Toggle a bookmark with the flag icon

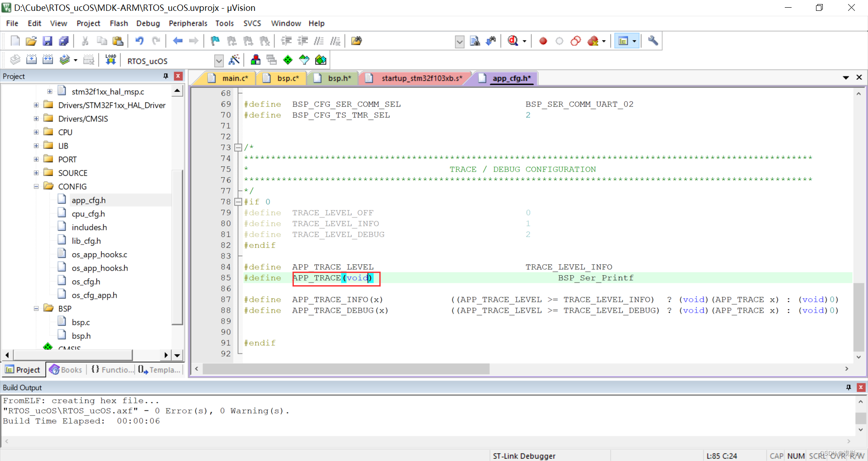tap(215, 41)
